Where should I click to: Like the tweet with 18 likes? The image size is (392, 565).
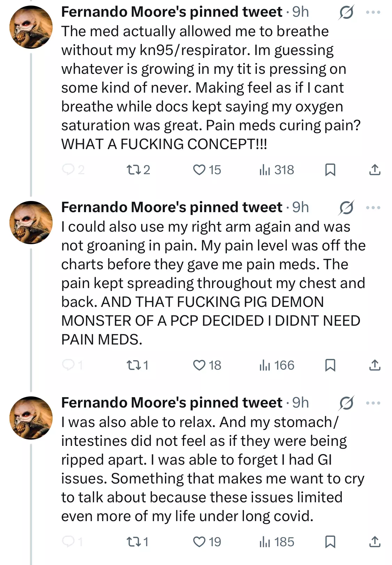point(207,365)
